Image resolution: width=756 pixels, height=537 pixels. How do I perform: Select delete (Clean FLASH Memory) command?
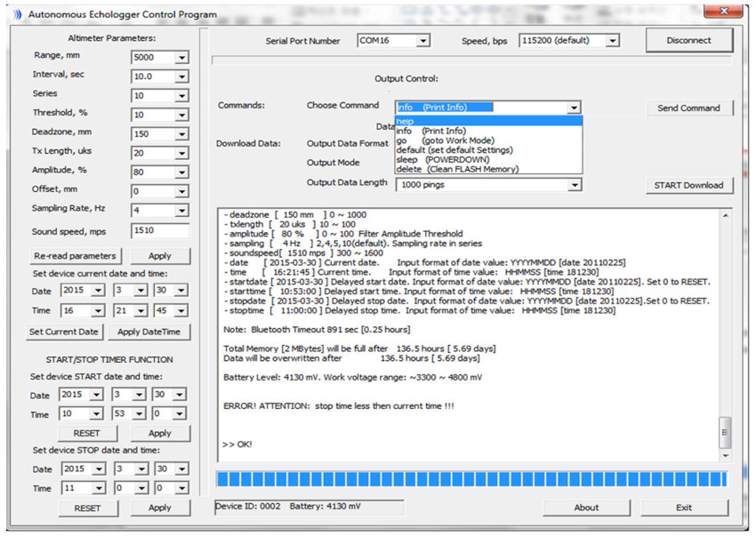(x=488, y=169)
